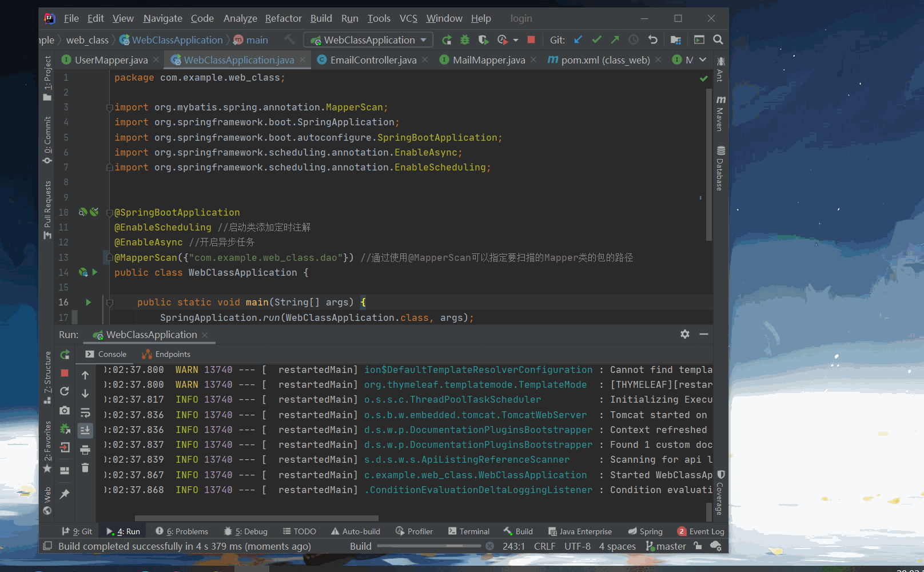The image size is (924, 572).
Task: Open the 4 spaces indent selector
Action: coord(618,546)
